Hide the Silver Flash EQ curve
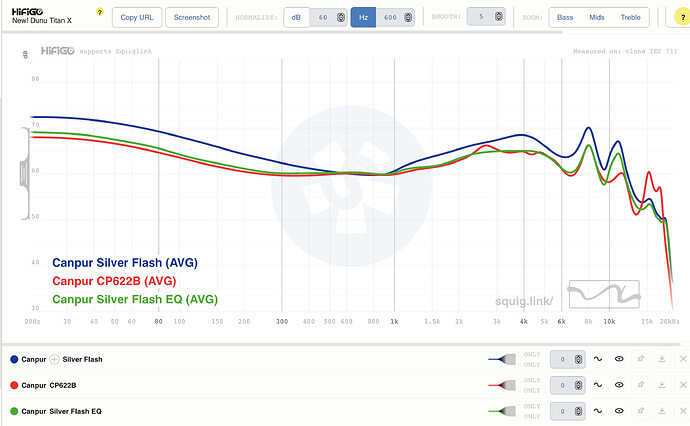690x426 pixels. pyautogui.click(x=619, y=410)
